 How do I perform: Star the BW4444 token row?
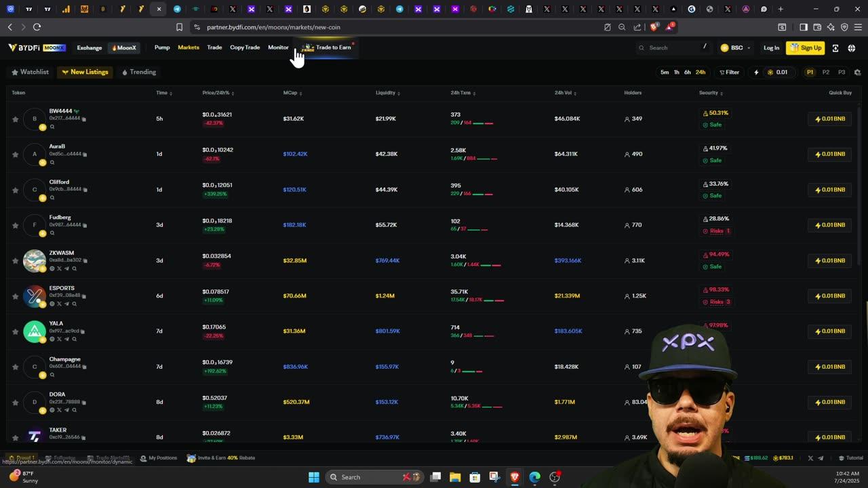coord(15,119)
